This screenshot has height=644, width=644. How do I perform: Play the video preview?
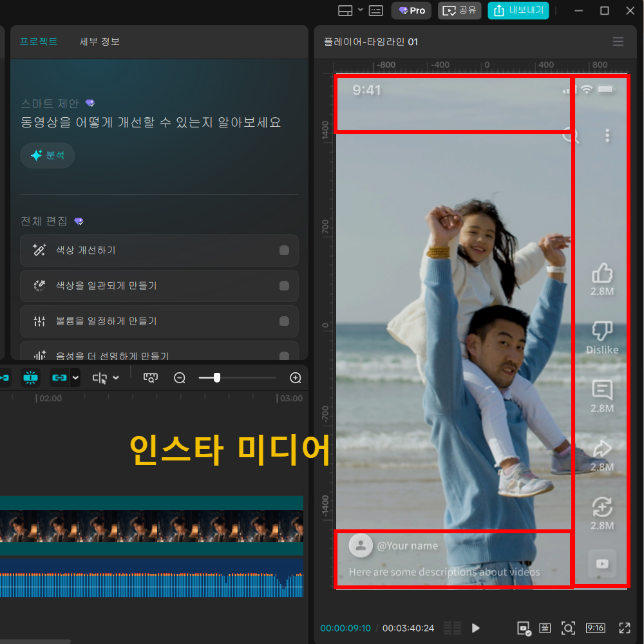[x=476, y=628]
